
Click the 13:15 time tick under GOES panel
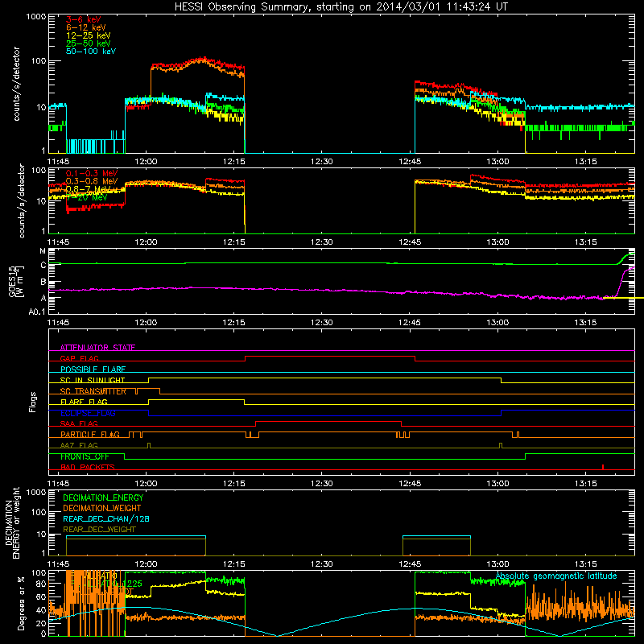tap(585, 323)
